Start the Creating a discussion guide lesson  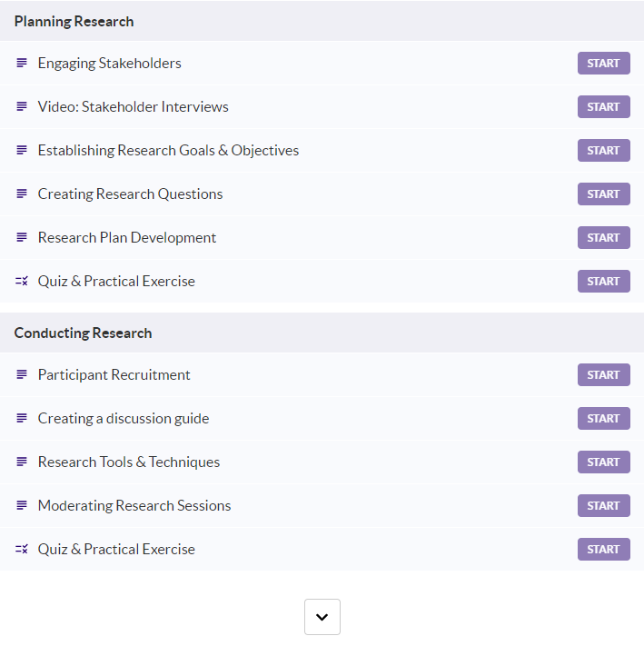(x=603, y=418)
